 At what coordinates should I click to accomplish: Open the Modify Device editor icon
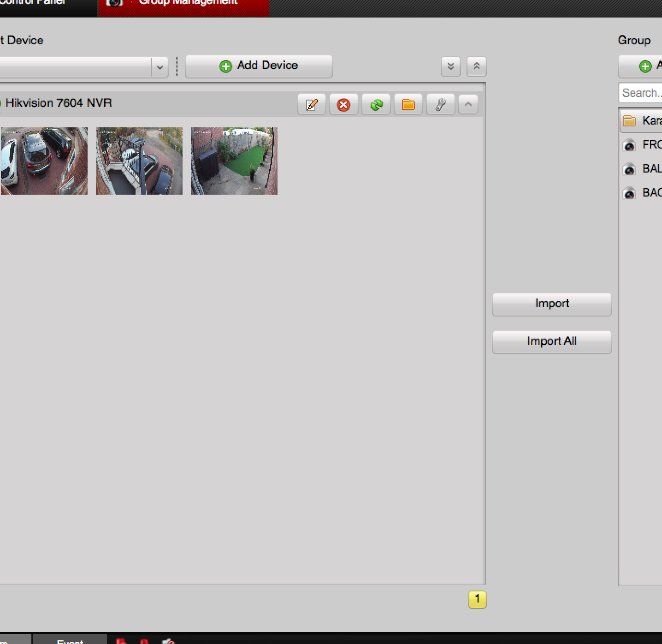[311, 105]
